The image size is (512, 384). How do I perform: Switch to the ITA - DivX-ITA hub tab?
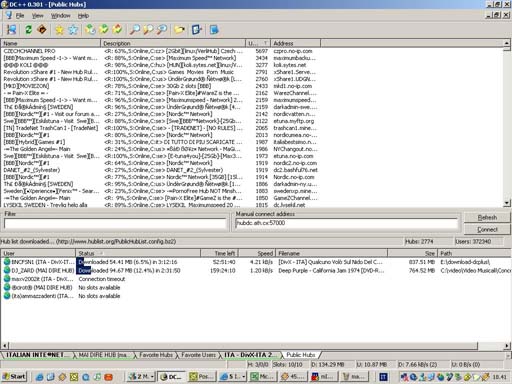pyautogui.click(x=249, y=355)
